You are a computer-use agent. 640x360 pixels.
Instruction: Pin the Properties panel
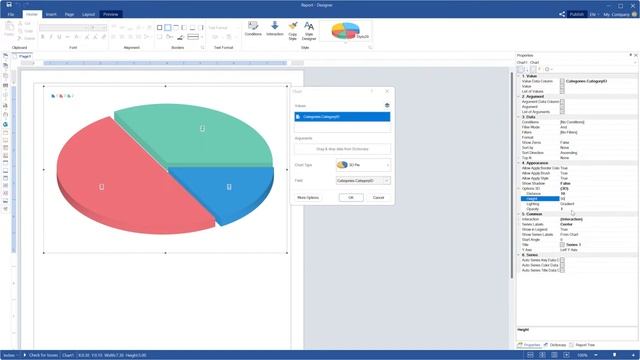pyautogui.click(x=630, y=55)
